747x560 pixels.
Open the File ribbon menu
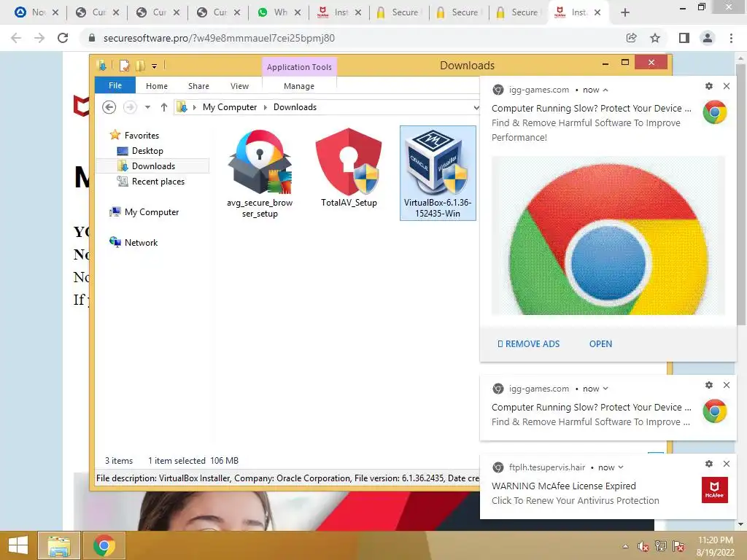coord(115,86)
